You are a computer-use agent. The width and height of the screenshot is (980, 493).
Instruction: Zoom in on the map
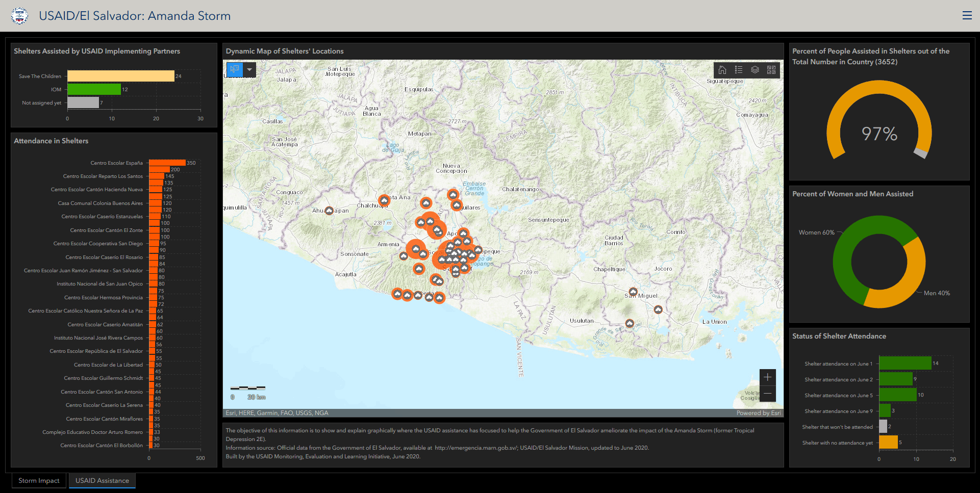(767, 377)
